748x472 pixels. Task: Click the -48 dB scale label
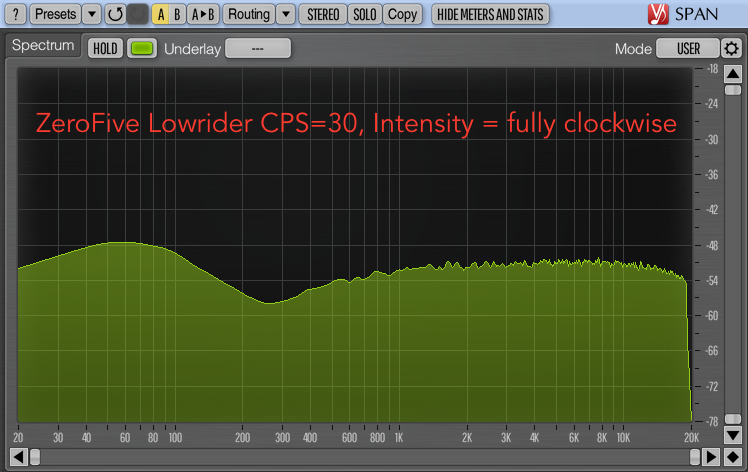712,246
